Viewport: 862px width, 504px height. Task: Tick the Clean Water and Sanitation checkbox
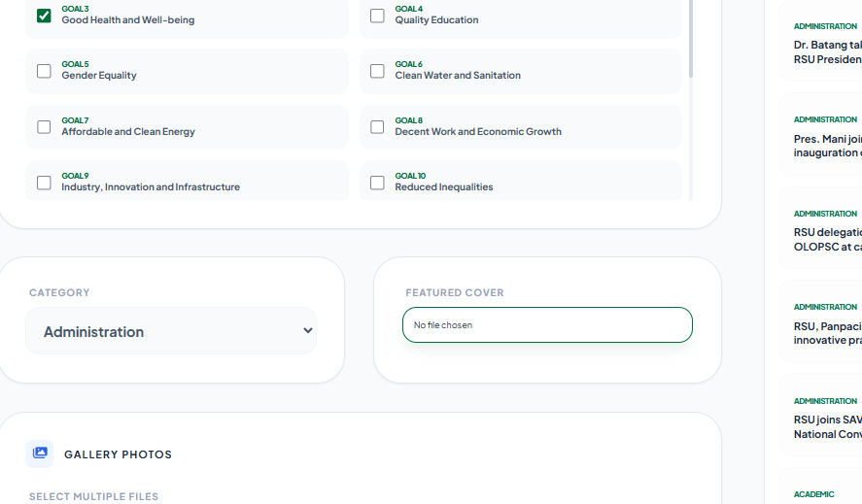pos(377,71)
